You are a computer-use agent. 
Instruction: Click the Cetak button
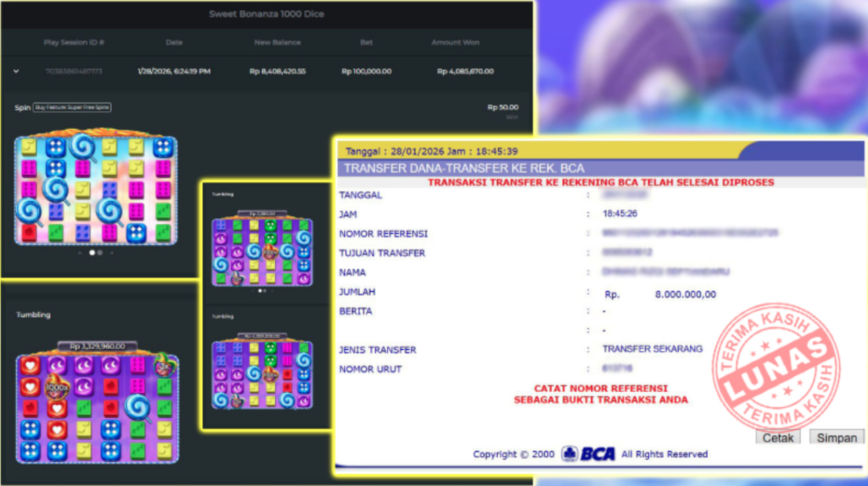778,438
